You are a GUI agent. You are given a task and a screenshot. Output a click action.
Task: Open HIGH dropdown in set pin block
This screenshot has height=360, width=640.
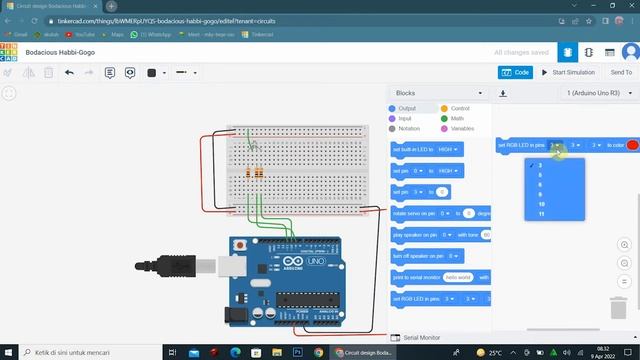448,171
